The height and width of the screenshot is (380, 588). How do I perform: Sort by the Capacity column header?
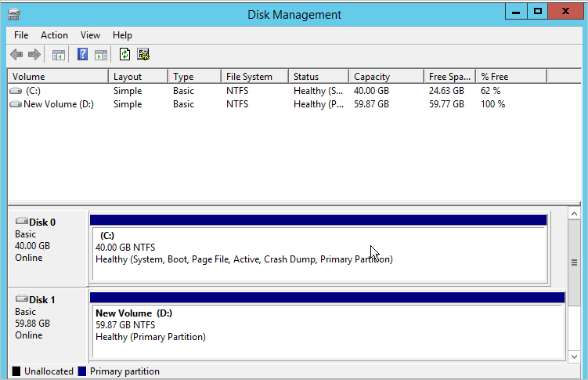point(387,77)
